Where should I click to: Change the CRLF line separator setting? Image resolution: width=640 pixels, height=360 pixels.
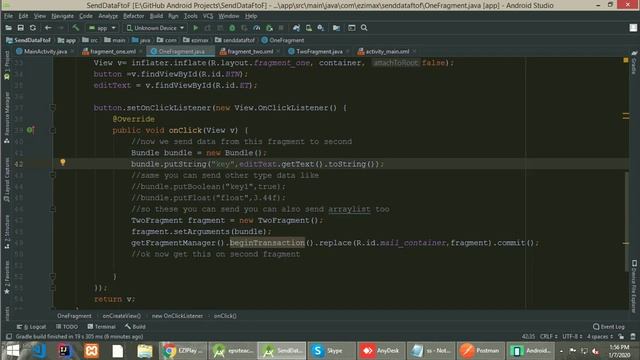pyautogui.click(x=549, y=337)
